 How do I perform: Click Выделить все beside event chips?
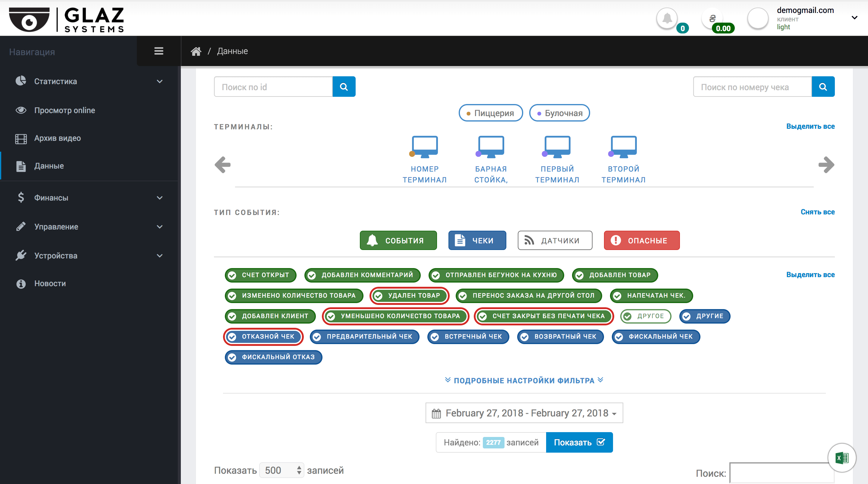click(810, 275)
